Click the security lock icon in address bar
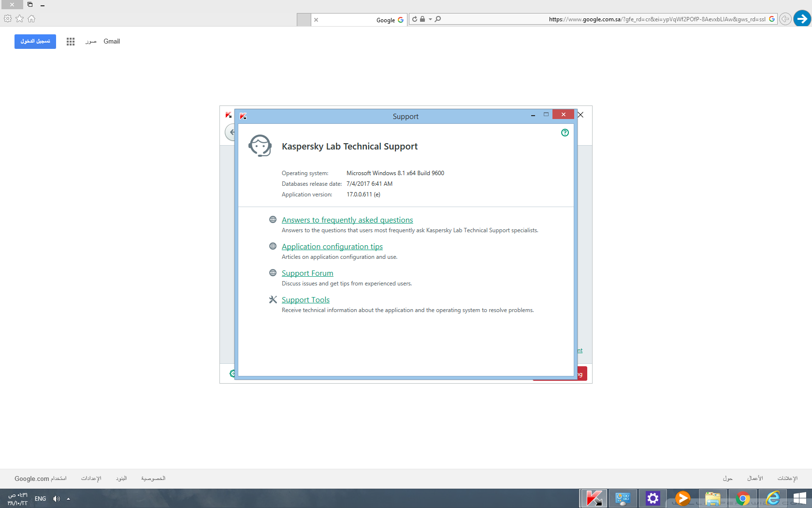Image resolution: width=812 pixels, height=508 pixels. tap(422, 19)
